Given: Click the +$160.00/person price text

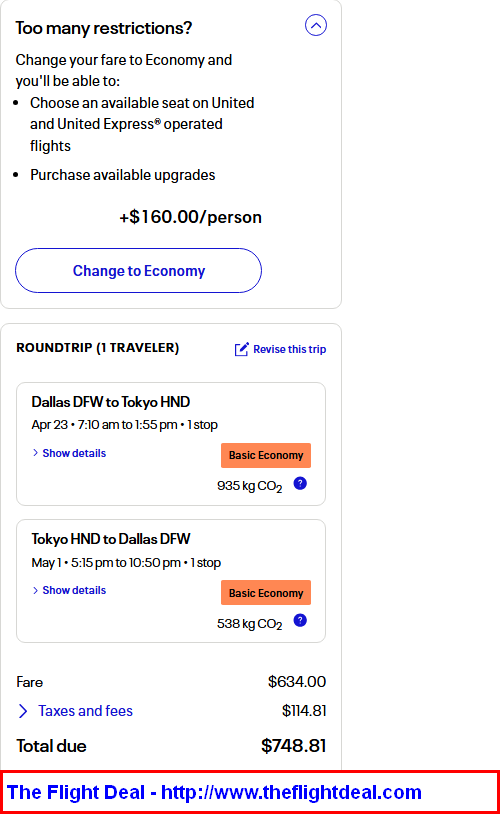Looking at the screenshot, I should pyautogui.click(x=191, y=217).
